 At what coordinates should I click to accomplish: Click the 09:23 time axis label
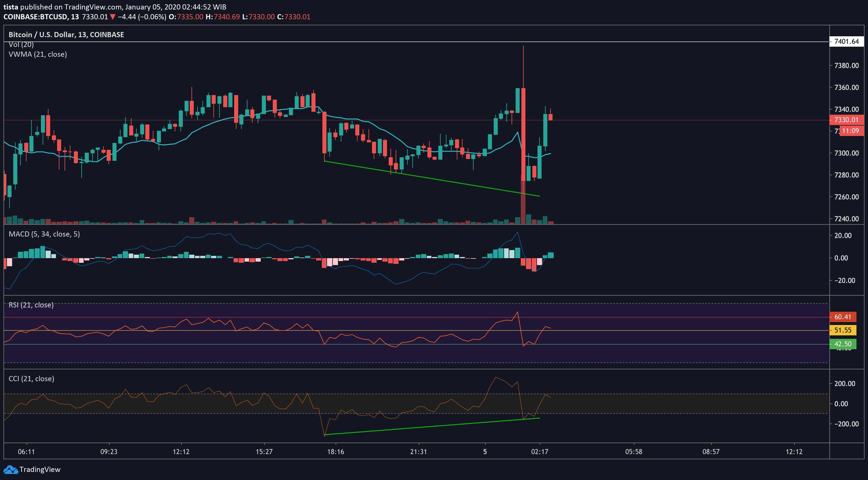click(x=109, y=452)
